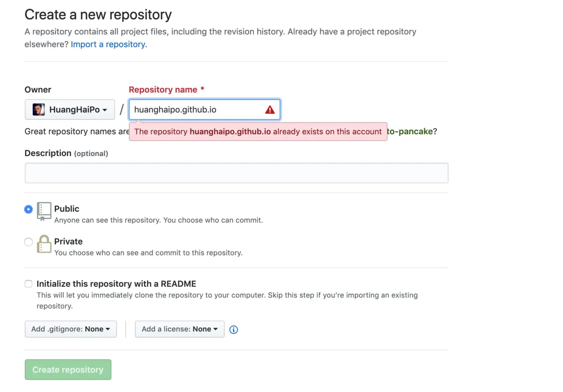This screenshot has height=392, width=563.
Task: Click the HuangHaiPo owner avatar image
Action: coord(39,110)
